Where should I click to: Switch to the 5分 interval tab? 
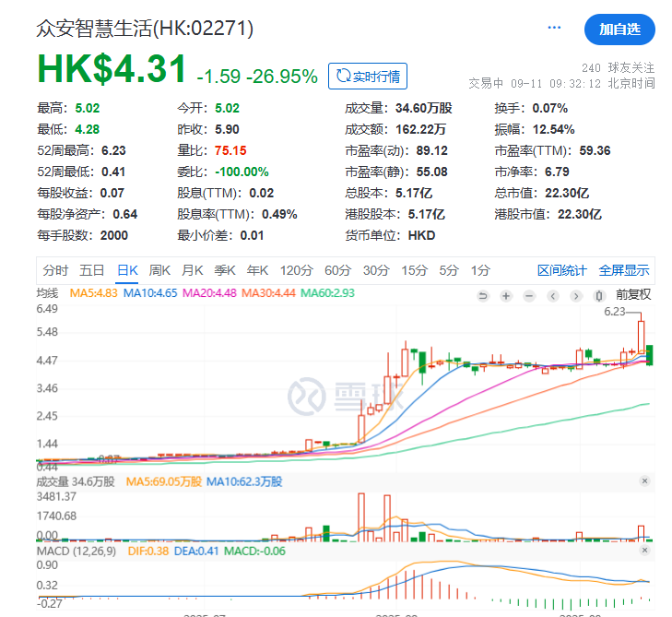coord(449,270)
